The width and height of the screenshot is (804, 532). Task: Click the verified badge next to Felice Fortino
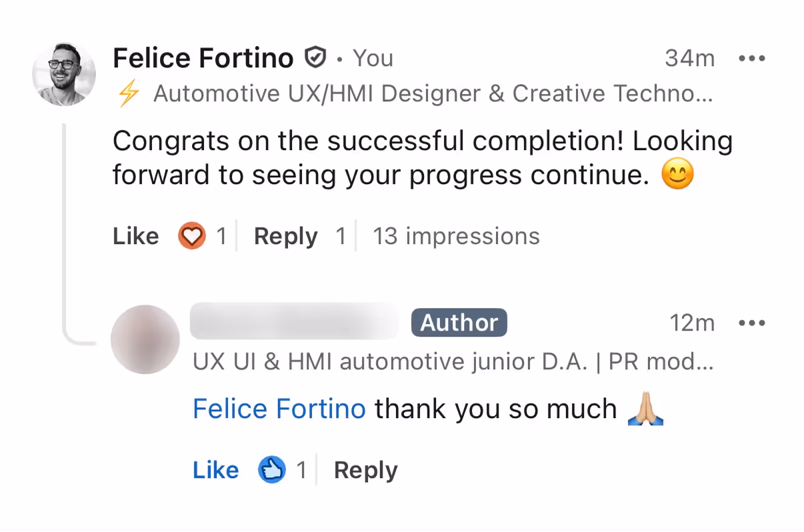[315, 57]
